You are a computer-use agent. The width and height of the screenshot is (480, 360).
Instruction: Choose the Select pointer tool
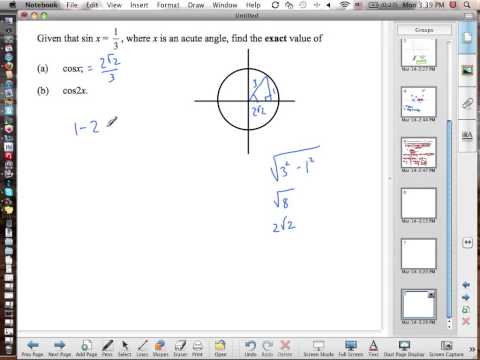[125, 348]
